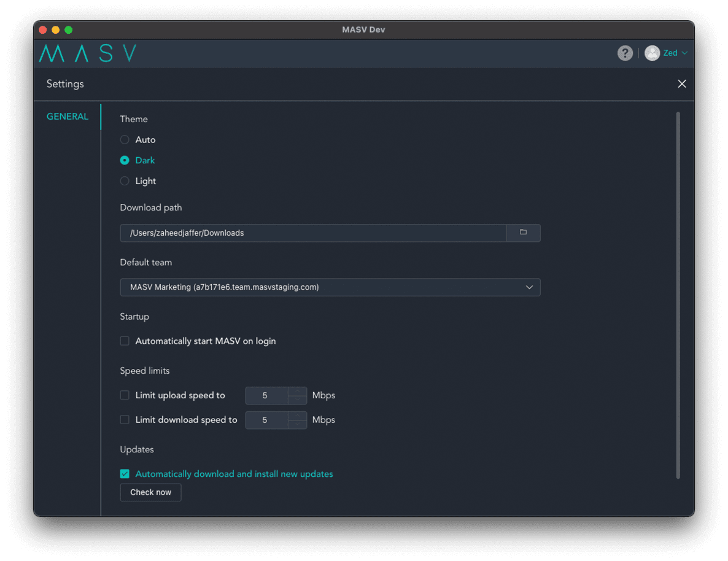Click the red close window button
Screen dimensions: 728x561
[43, 29]
